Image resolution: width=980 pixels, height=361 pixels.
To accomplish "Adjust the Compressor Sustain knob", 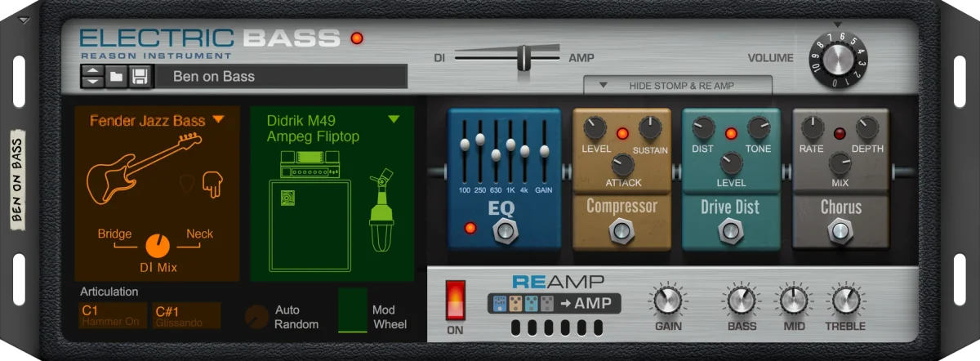I will [650, 127].
